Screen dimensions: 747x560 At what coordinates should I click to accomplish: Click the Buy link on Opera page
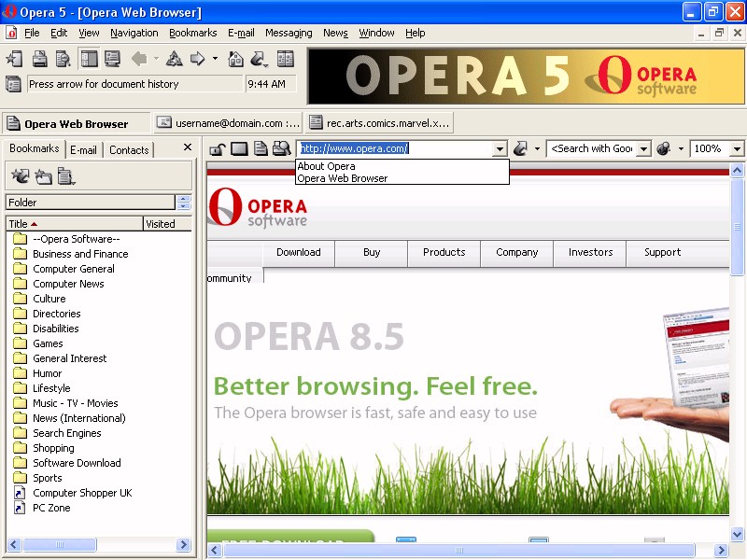point(372,252)
